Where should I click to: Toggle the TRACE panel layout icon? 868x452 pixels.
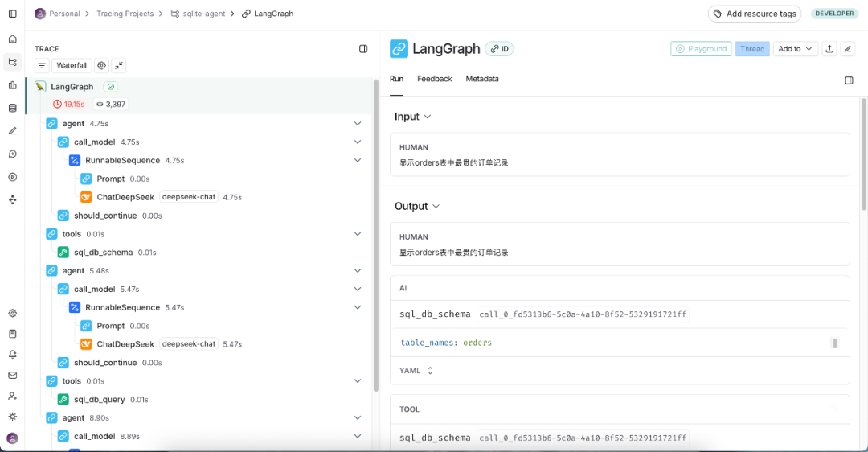pos(363,49)
